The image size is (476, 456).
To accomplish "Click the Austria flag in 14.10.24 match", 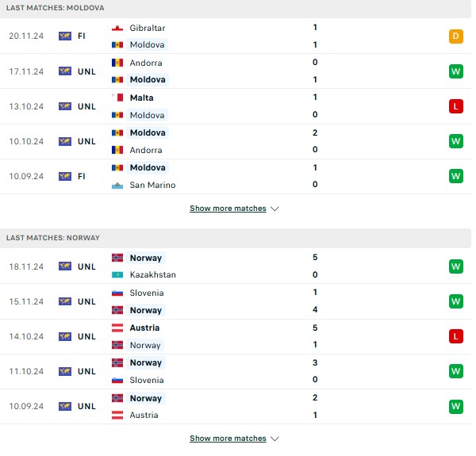I will 117,328.
